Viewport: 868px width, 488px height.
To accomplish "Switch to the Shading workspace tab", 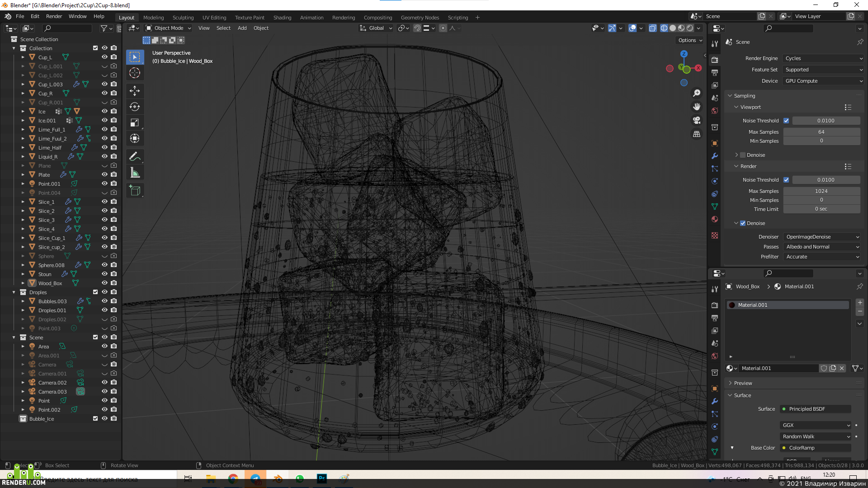I will pyautogui.click(x=282, y=18).
